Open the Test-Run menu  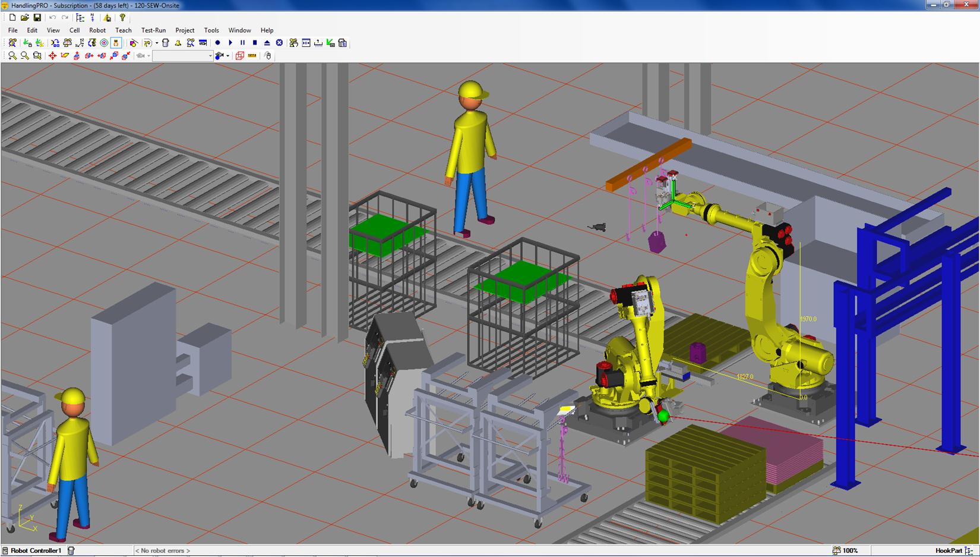(153, 30)
